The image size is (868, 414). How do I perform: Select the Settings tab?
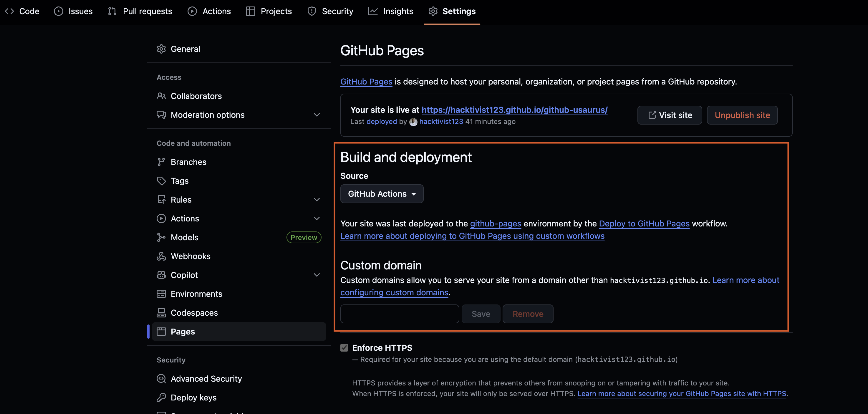pos(452,11)
